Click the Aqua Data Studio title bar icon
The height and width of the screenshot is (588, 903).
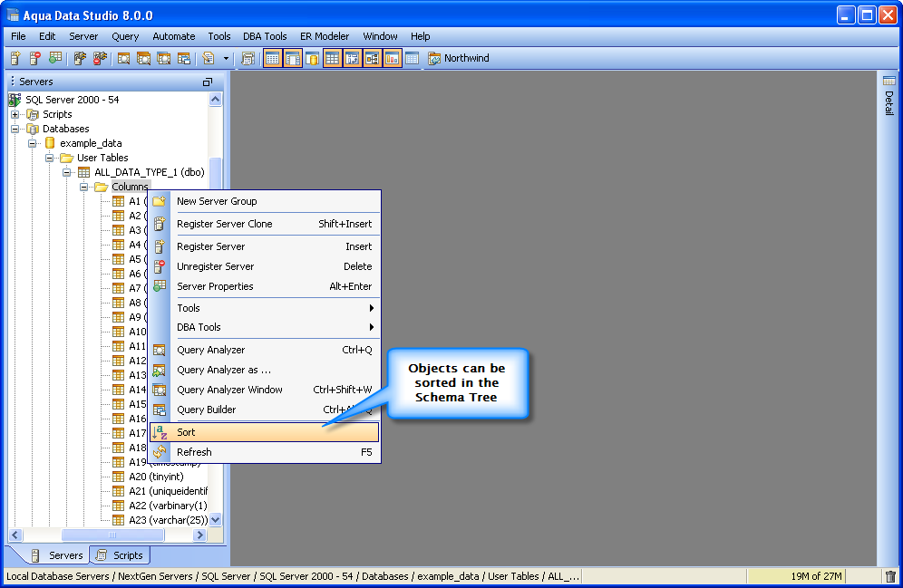(13, 15)
